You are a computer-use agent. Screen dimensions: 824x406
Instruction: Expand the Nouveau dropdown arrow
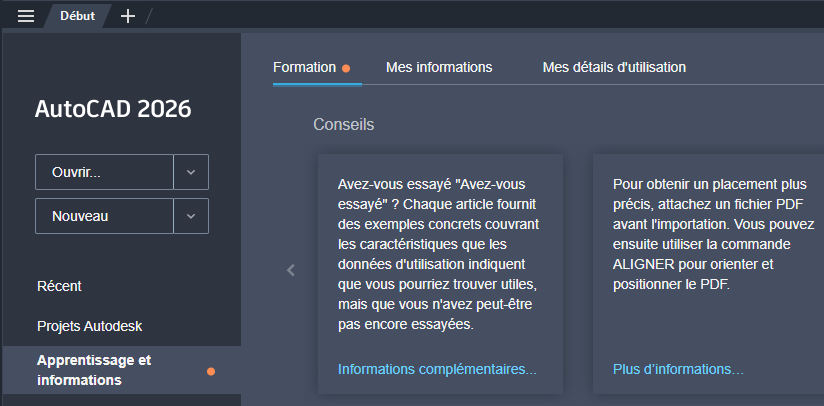pyautogui.click(x=191, y=216)
